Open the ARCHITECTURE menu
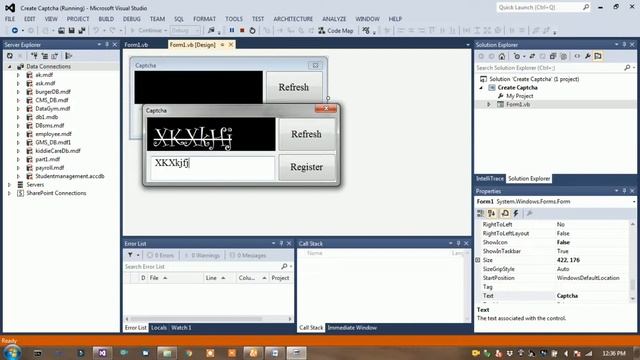640x360 pixels. (293, 19)
